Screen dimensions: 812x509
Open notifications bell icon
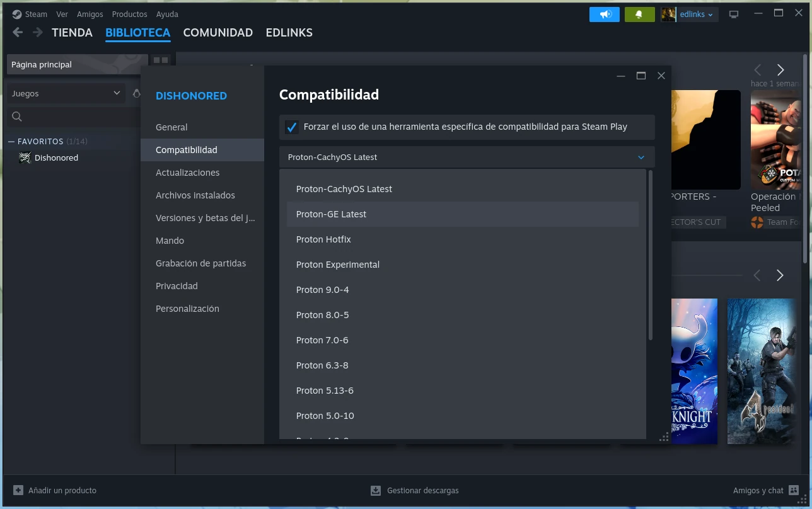(x=639, y=14)
